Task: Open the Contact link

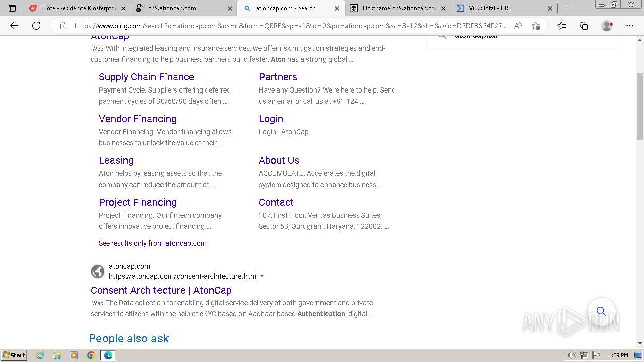Action: tap(276, 202)
